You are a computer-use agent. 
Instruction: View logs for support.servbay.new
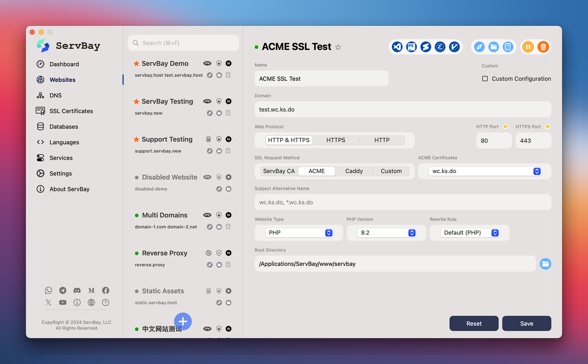tap(228, 151)
